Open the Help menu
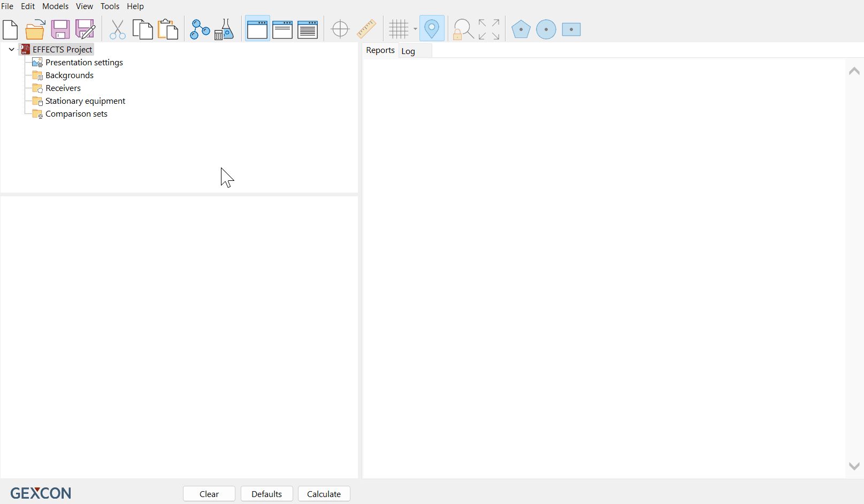Screen dimensions: 864x504 135,6
